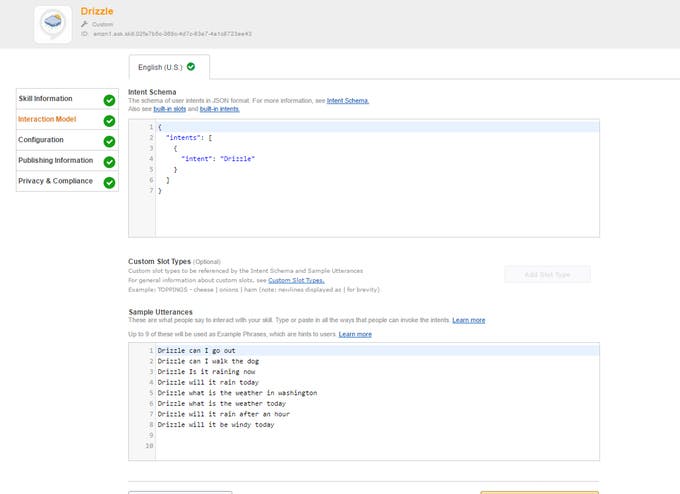Screen dimensions: 680x494
Task: Click green check next to Skill Information
Action: tap(109, 100)
